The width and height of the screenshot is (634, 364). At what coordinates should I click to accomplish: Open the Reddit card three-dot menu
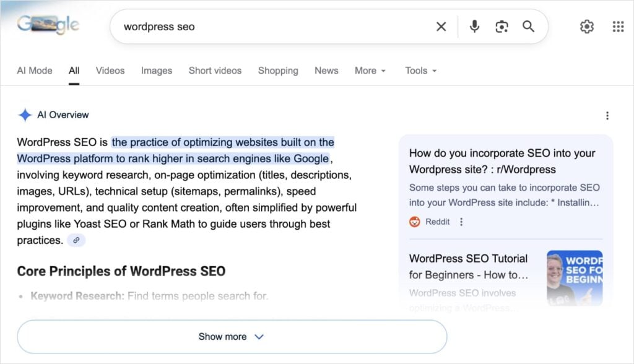point(461,221)
